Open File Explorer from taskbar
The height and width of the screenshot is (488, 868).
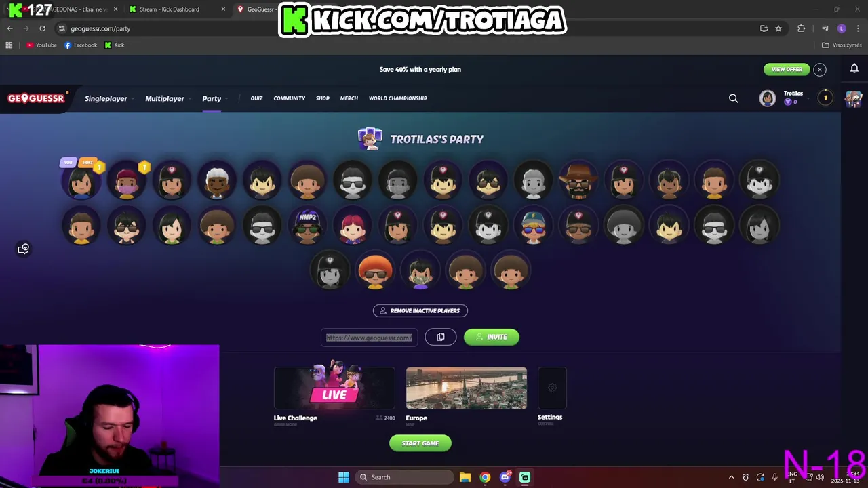pos(465,477)
